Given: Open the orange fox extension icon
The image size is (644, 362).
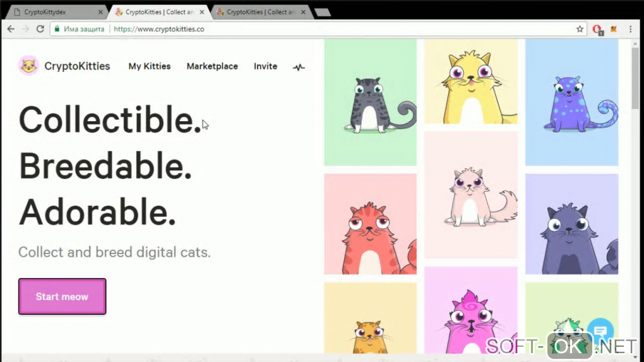Looking at the screenshot, I should coord(614,29).
